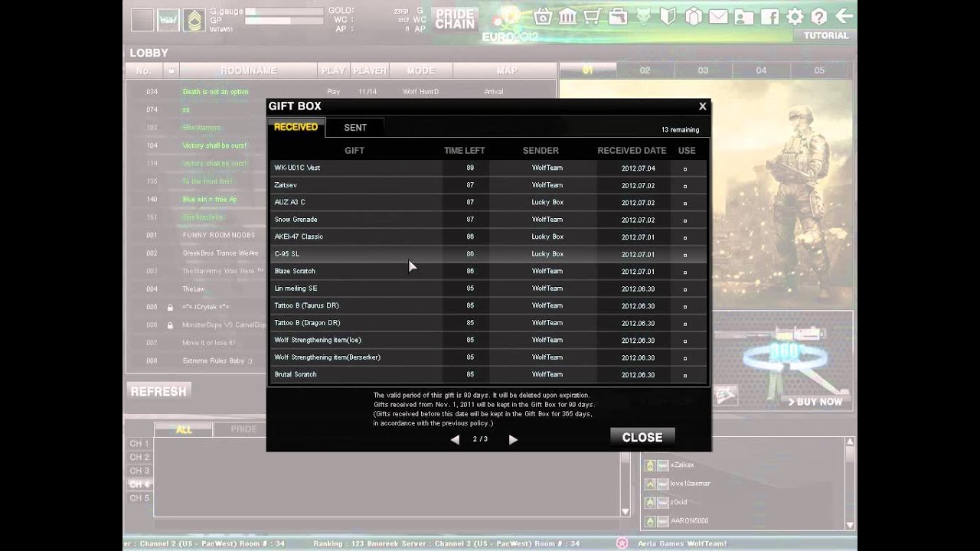This screenshot has height=551, width=980.
Task: Tick the USE box for Brutal Scratch
Action: pos(684,376)
